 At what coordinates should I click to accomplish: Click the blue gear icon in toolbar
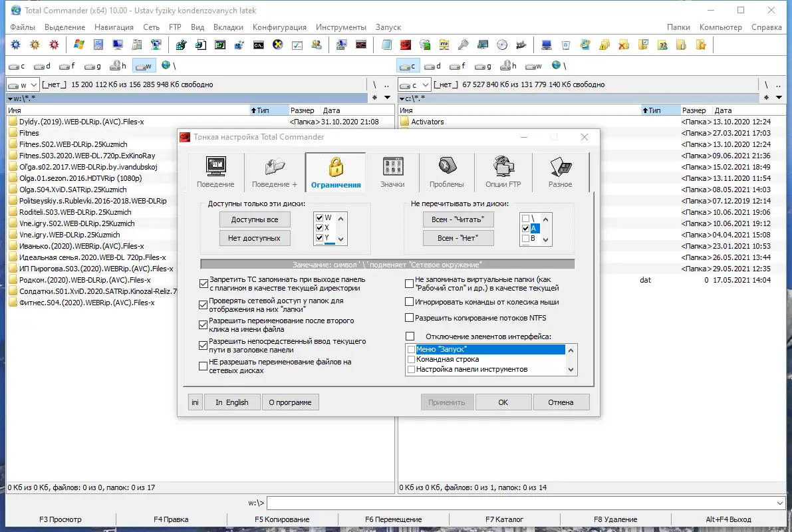tap(16, 45)
